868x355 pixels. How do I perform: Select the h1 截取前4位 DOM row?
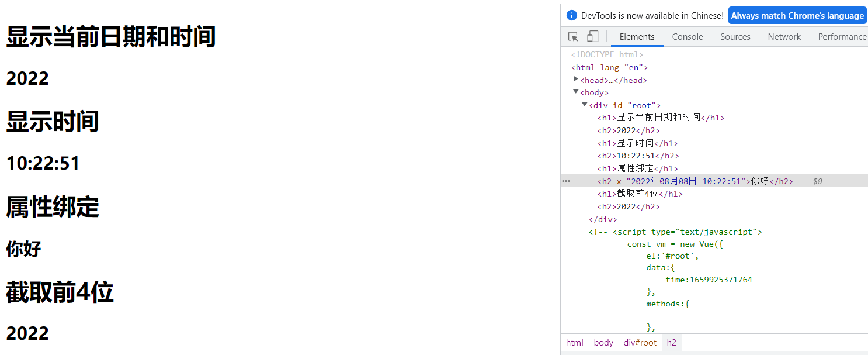(x=640, y=194)
